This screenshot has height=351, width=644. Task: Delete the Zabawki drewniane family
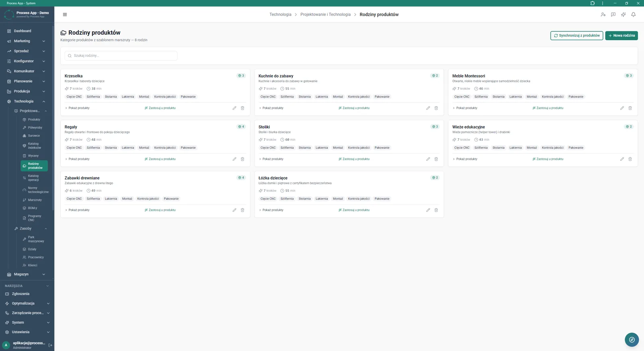tap(242, 210)
